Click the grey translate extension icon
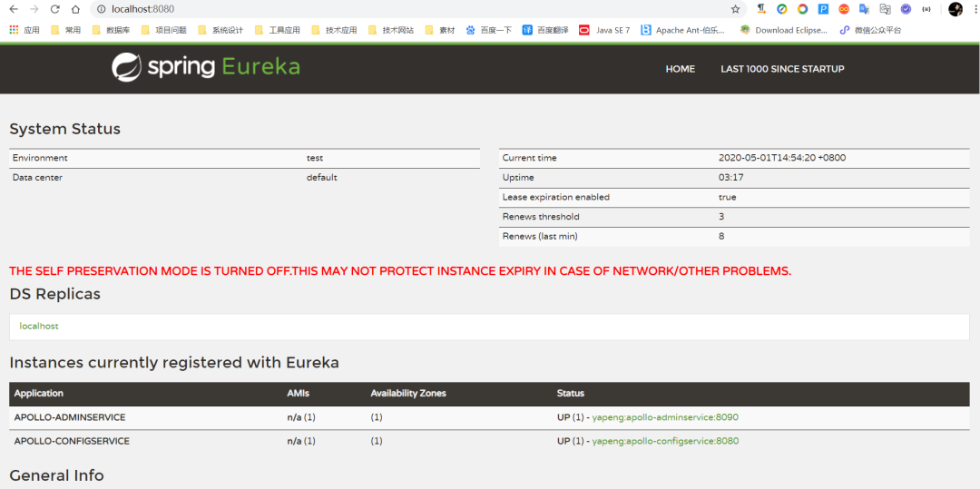 tap(885, 9)
